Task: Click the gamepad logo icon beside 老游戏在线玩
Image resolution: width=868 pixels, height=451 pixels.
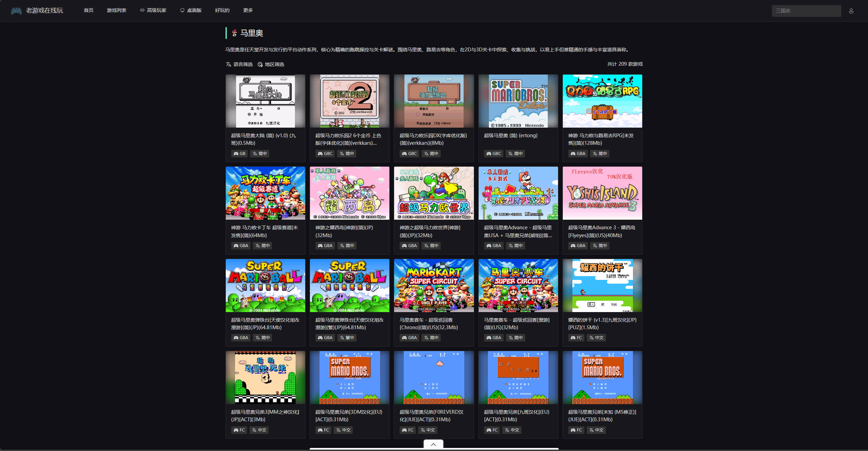Action: (16, 11)
